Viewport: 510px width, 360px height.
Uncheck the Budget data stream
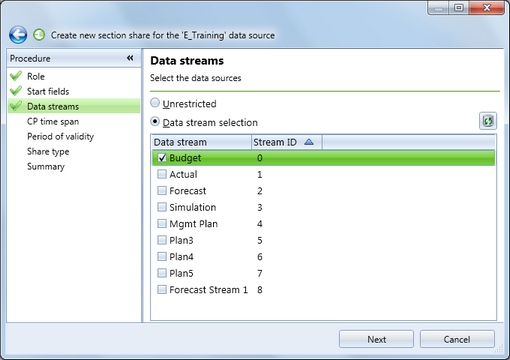pyautogui.click(x=162, y=158)
